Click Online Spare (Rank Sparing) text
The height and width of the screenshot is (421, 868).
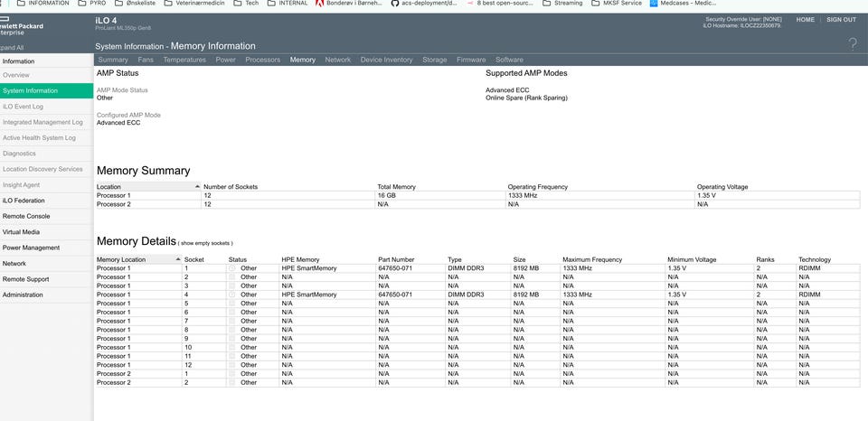[x=526, y=98]
